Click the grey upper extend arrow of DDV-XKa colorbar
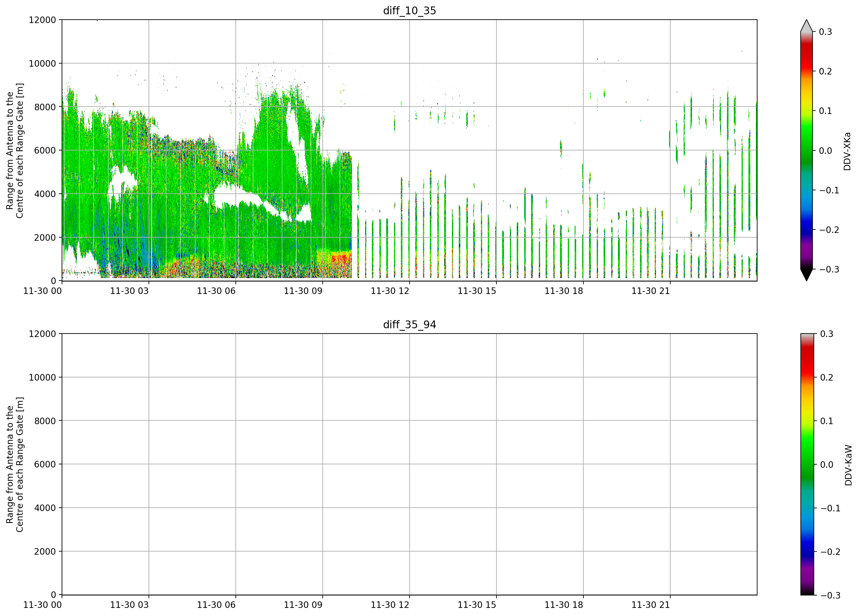859x616 pixels. tap(806, 26)
